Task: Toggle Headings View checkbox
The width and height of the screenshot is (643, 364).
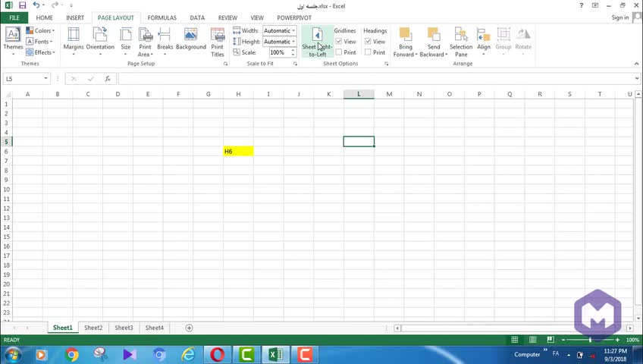Action: 368,42
